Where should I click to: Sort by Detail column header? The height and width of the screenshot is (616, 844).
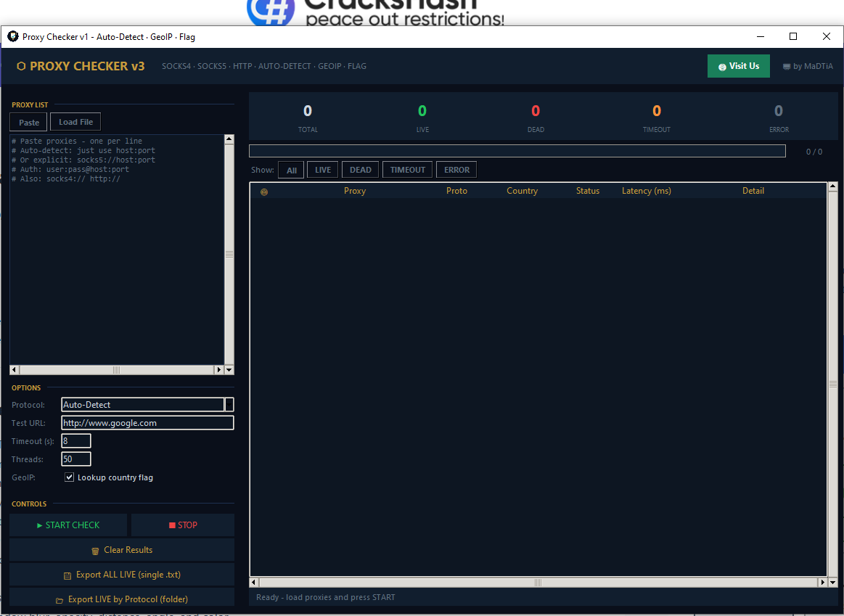pos(753,191)
